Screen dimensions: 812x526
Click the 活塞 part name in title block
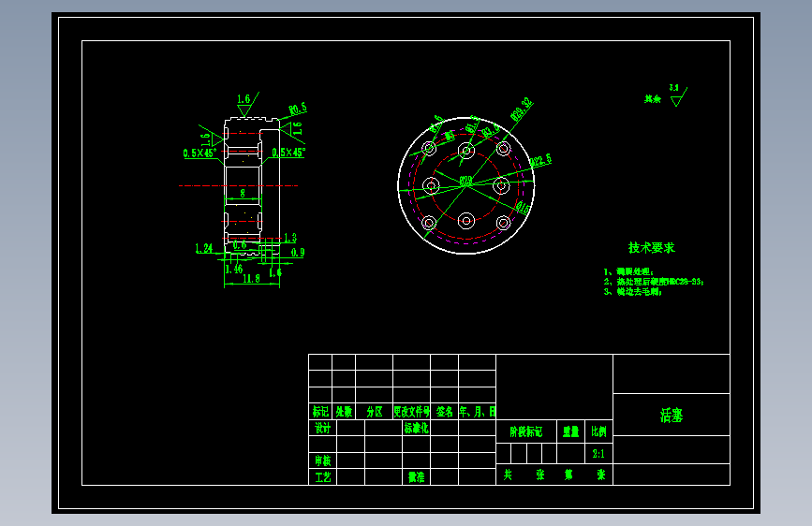(672, 416)
